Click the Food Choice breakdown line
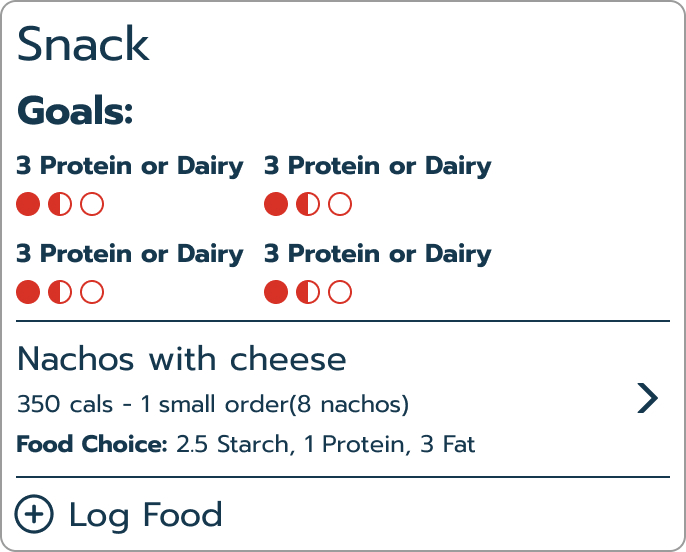The image size is (686, 552). point(246,443)
